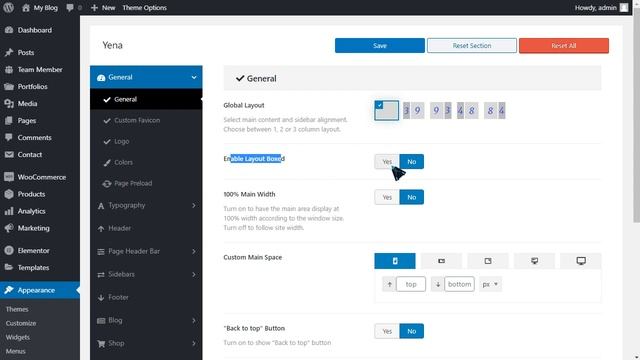Screen dimensions: 640x360
Task: Expand the Shop section arrow
Action: coord(194,343)
